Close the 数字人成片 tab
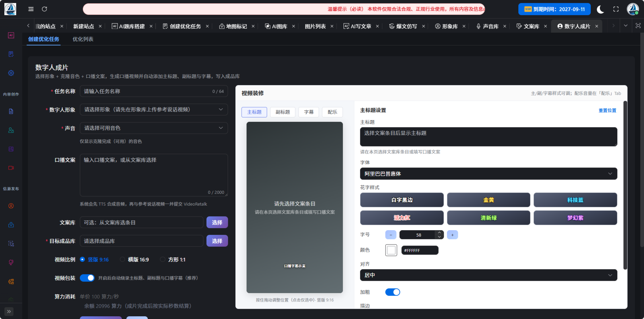644x319 pixels. [x=597, y=26]
